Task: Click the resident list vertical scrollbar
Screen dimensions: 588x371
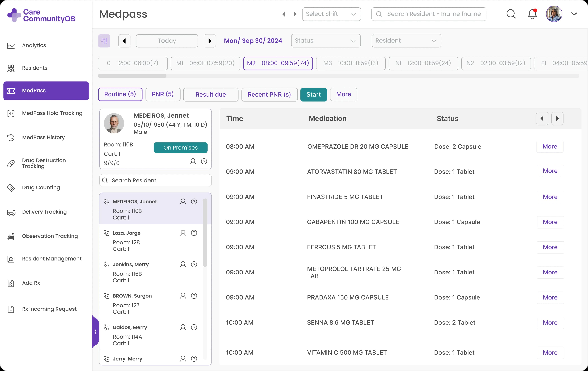Action: 205,233
